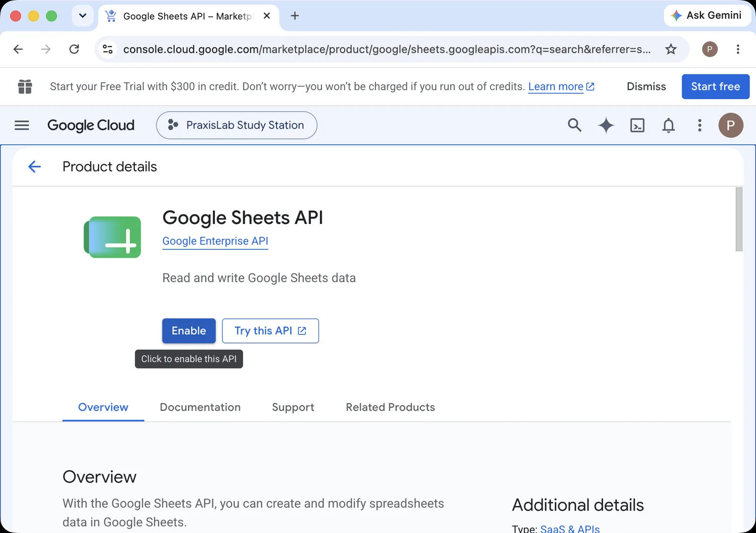Open the Google Cloud three-dot settings menu
This screenshot has width=756, height=533.
(x=700, y=125)
